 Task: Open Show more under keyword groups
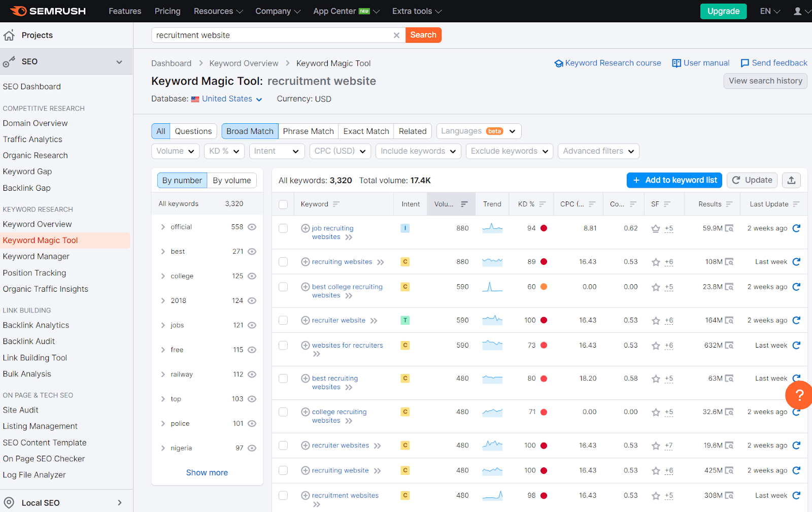pyautogui.click(x=207, y=472)
